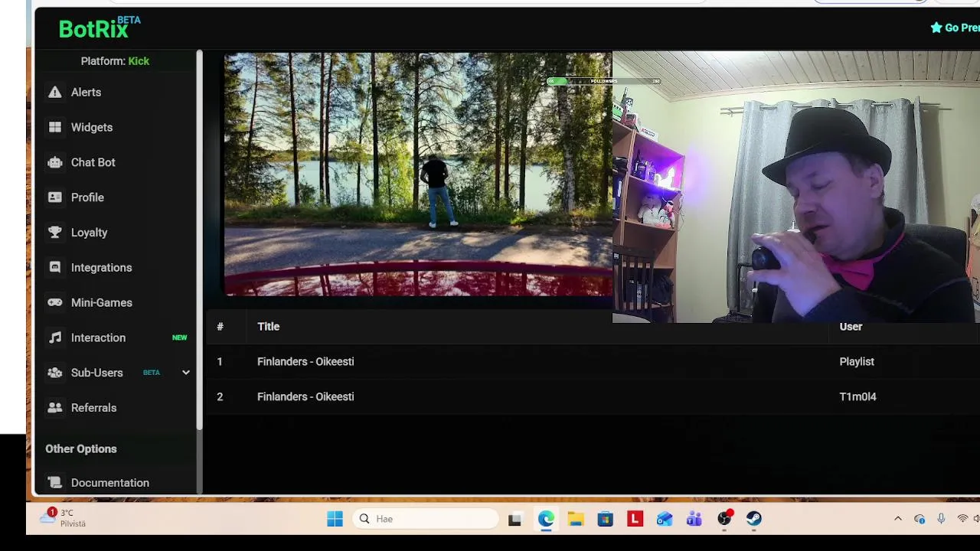The width and height of the screenshot is (980, 551).
Task: Navigate to Chat Bot settings
Action: pyautogui.click(x=93, y=162)
